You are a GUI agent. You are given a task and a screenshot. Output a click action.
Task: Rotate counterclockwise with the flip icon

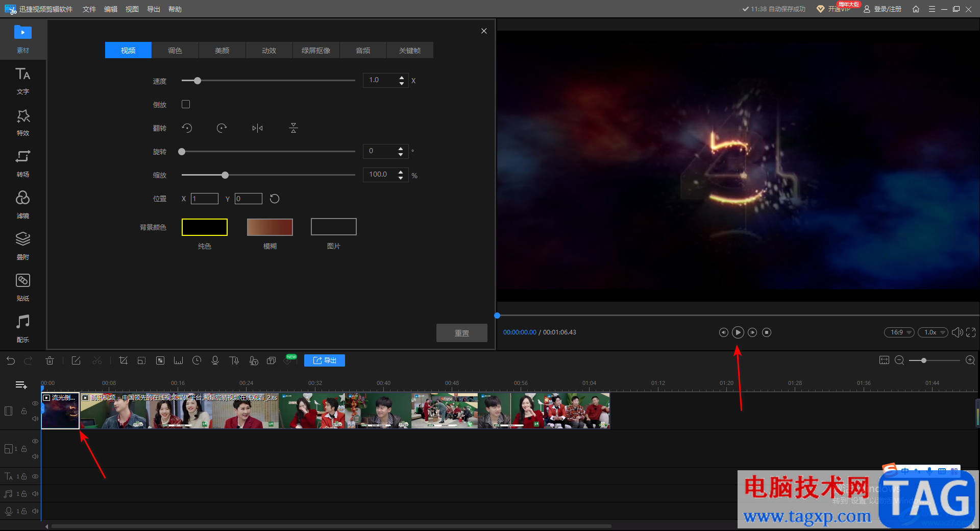[187, 128]
